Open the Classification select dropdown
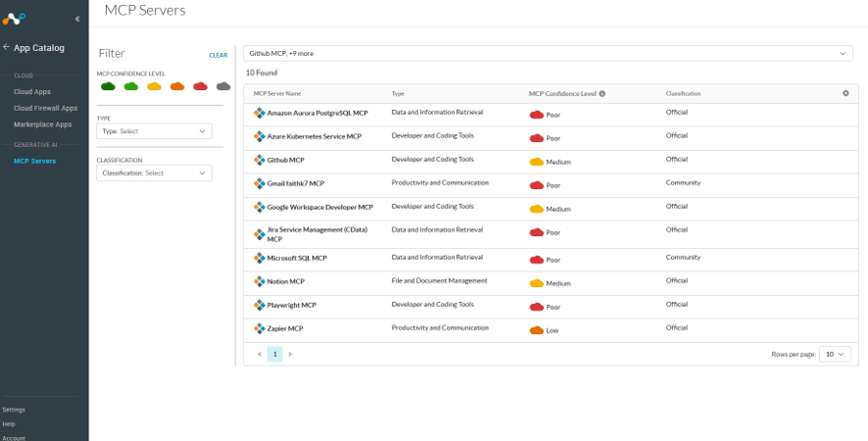 pos(154,172)
